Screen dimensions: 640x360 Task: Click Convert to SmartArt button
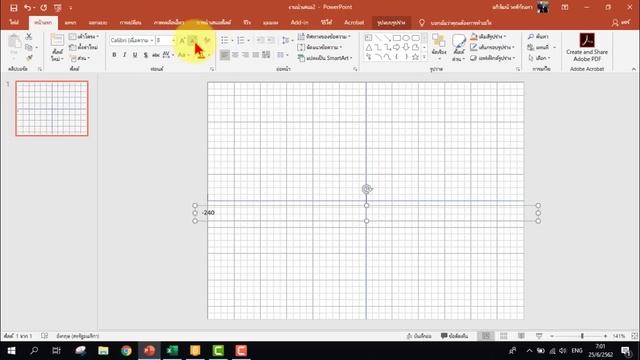pos(325,58)
